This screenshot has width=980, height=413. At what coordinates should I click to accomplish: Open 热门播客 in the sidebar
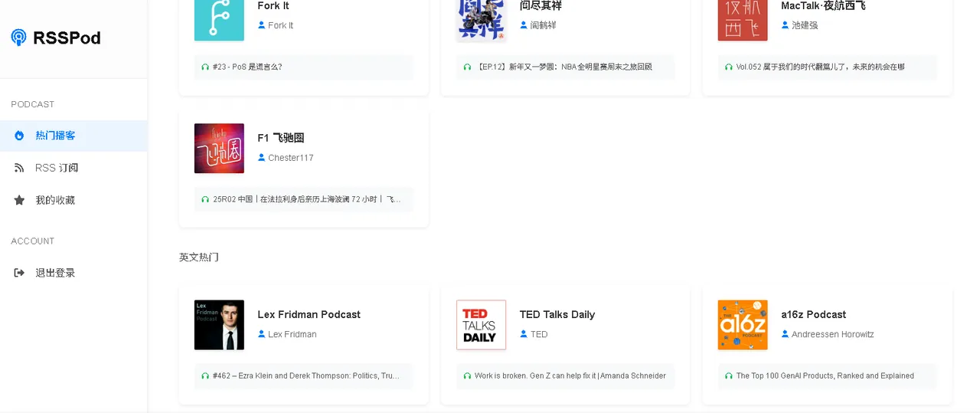[73, 136]
